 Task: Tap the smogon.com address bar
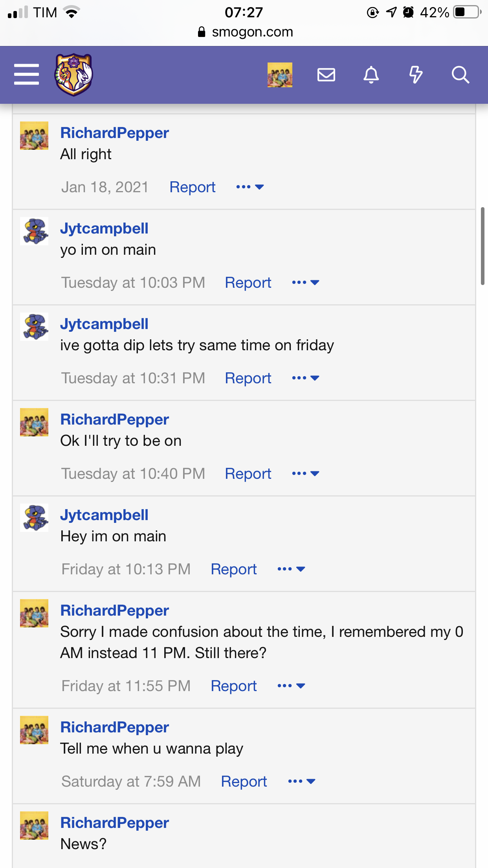coord(246,32)
